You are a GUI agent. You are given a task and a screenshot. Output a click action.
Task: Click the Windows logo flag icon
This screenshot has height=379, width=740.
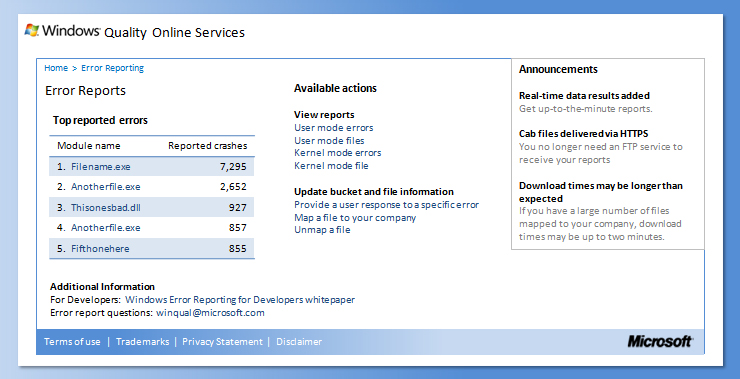[32, 31]
